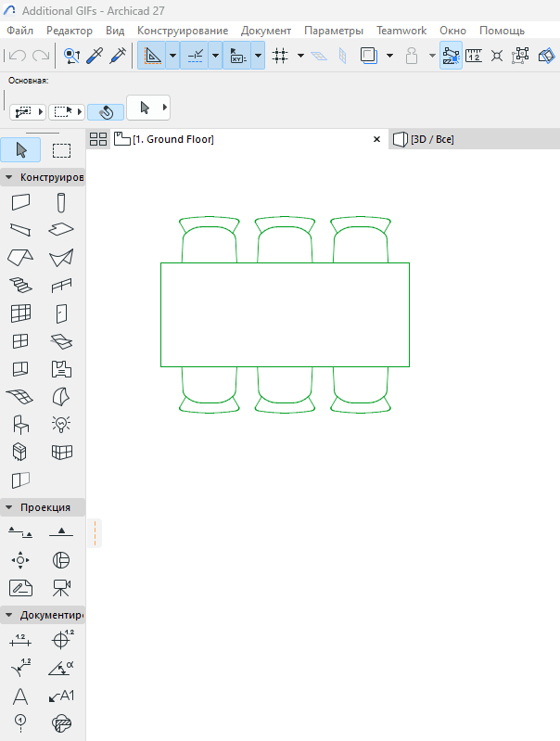The width and height of the screenshot is (560, 741).
Task: Open the Конструирование menu
Action: click(183, 31)
